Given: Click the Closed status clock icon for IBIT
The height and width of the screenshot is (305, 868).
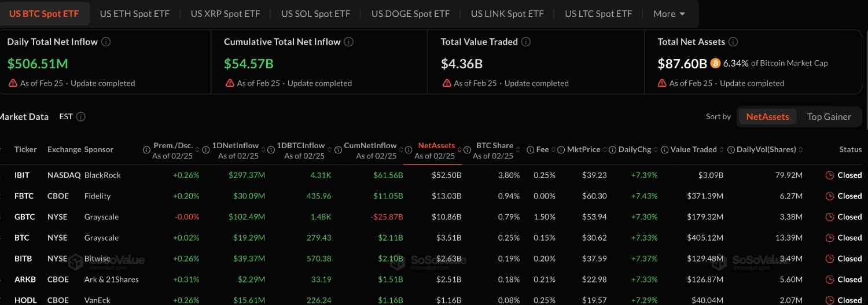Looking at the screenshot, I should 830,175.
